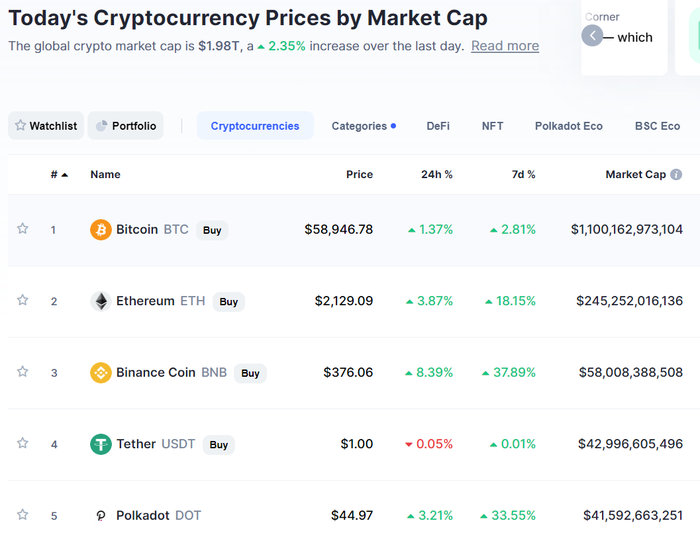Click the Binance Coin logo icon
This screenshot has width=700, height=537.
click(x=101, y=373)
